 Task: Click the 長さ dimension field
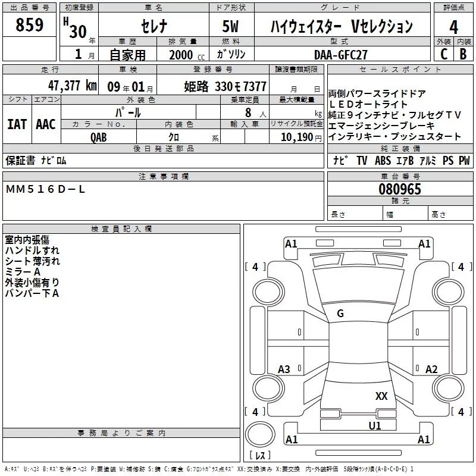point(355,214)
